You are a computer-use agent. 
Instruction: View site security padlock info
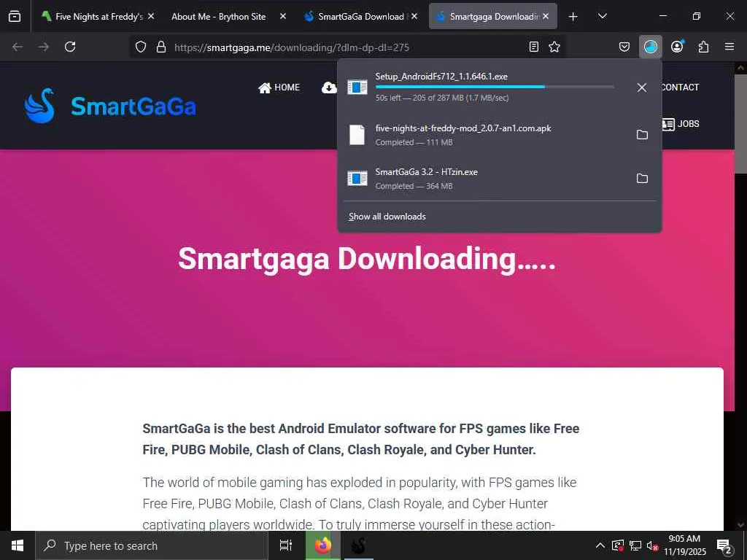[161, 47]
